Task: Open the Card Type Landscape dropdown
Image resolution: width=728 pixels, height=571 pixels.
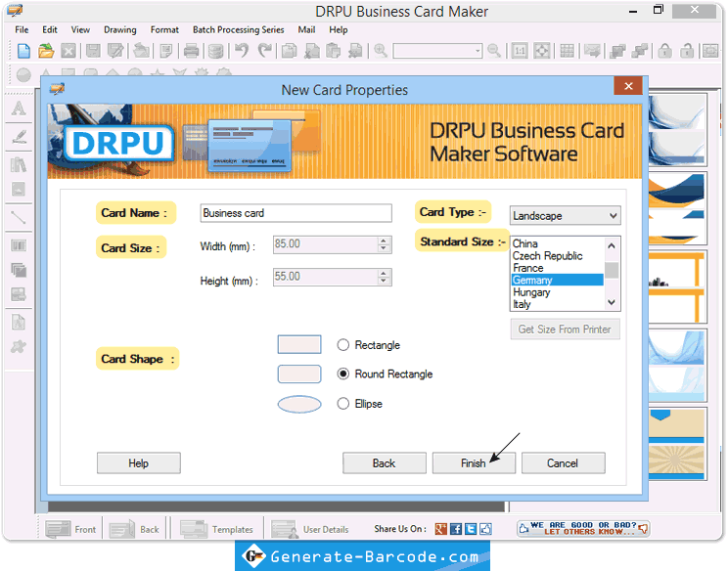Action: [565, 216]
